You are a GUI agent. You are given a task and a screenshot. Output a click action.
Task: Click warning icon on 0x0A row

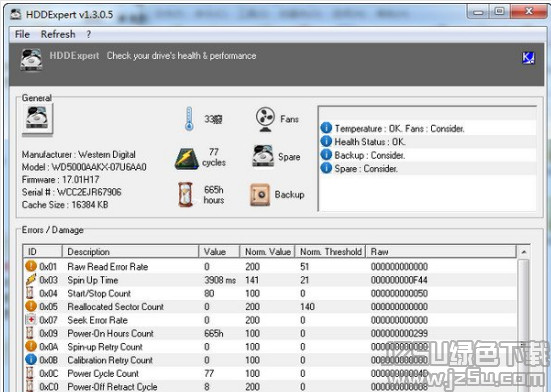(31, 346)
